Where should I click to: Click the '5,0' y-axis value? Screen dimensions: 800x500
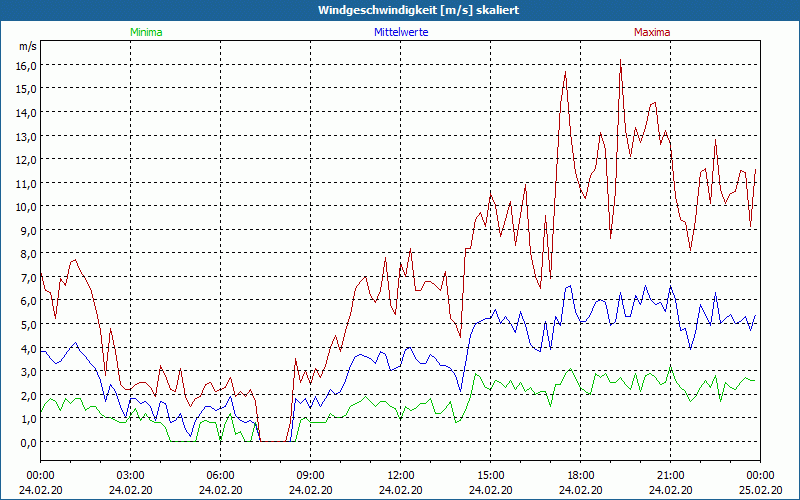pyautogui.click(x=29, y=324)
